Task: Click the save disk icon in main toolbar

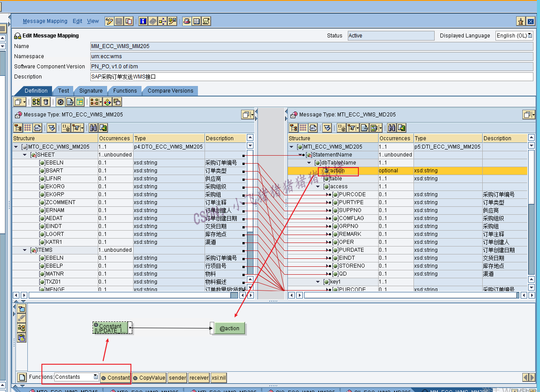Action: click(119, 21)
